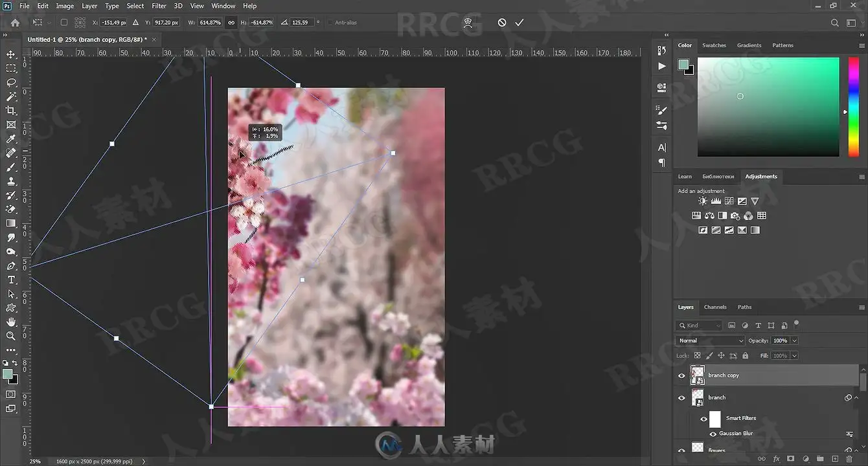Select the Pen tool
This screenshot has width=868, height=466.
coord(11,266)
